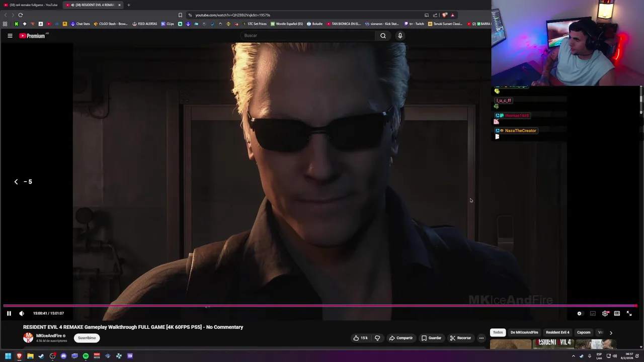The width and height of the screenshot is (644, 362).
Task: Seek on the pink video progress bar
Action: [x=320, y=306]
